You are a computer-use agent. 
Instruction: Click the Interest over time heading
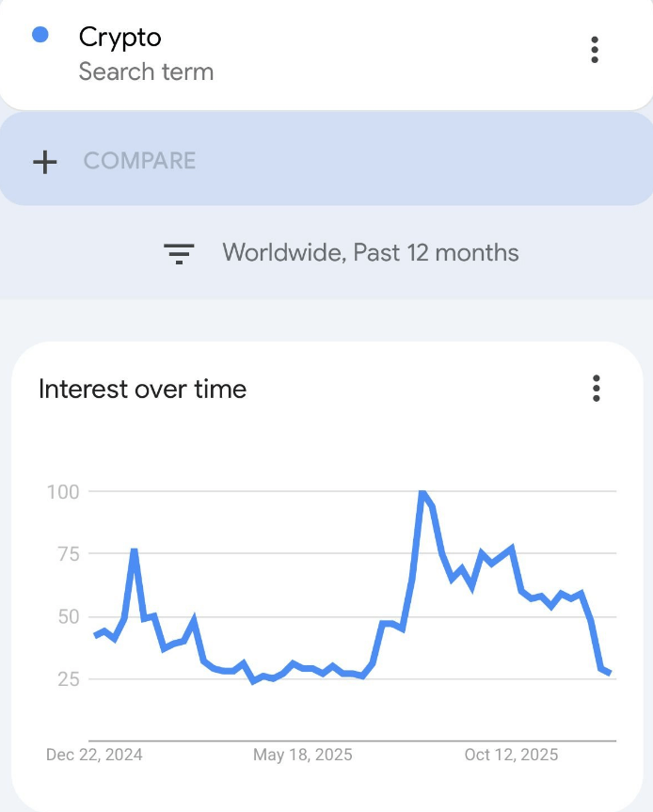[142, 389]
